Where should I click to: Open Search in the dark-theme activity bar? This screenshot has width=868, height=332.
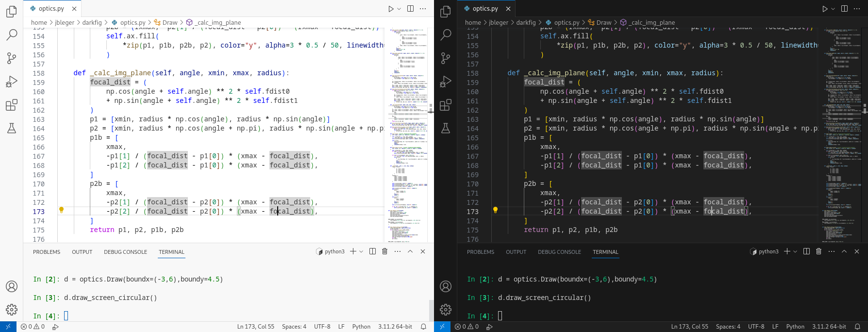(x=445, y=34)
